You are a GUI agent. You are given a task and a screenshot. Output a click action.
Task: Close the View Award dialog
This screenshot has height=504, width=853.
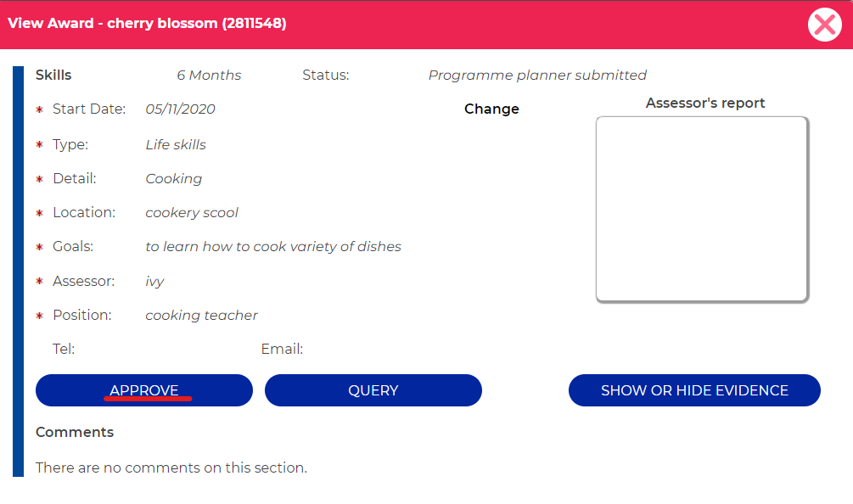click(825, 25)
